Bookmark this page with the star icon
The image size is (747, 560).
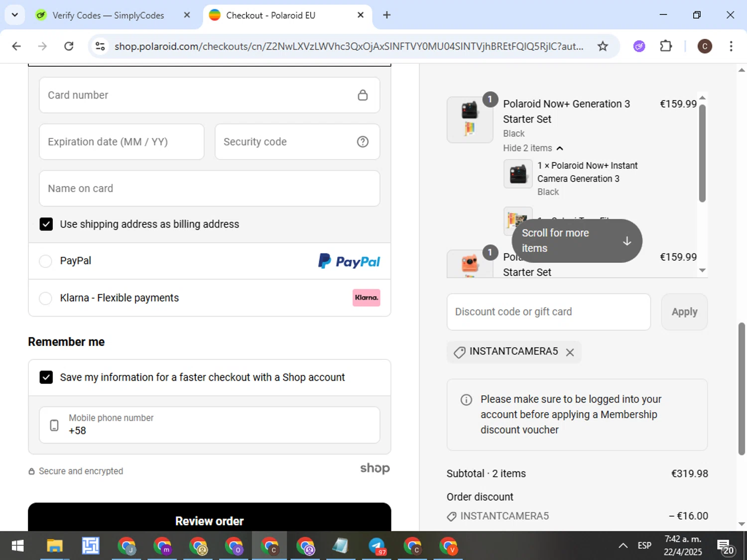tap(603, 46)
